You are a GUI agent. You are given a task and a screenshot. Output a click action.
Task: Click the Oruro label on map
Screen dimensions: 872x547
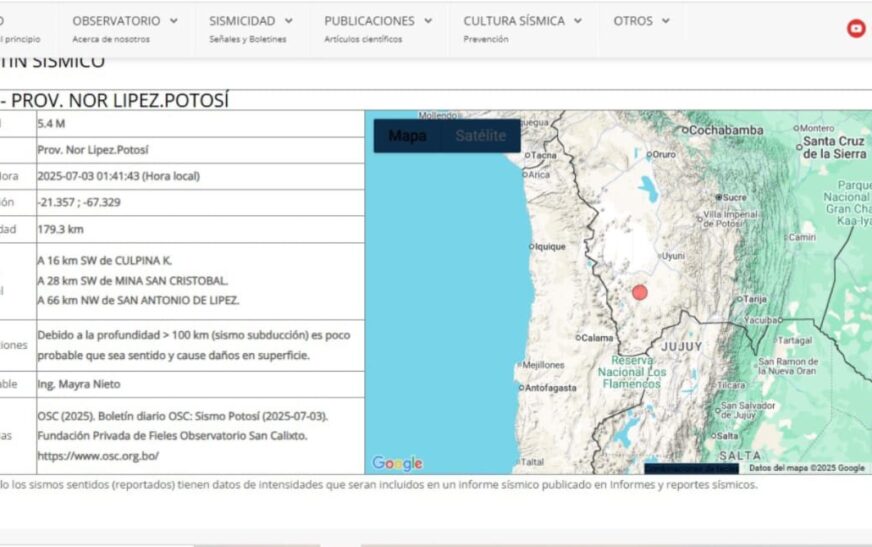pos(663,155)
